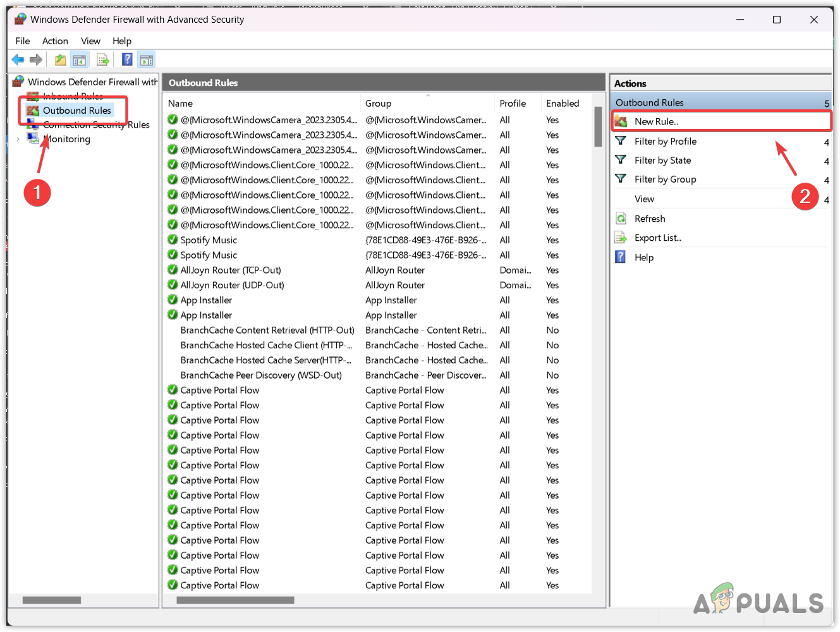The height and width of the screenshot is (632, 840).
Task: Click the Export List icon in Actions pane
Action: [x=621, y=238]
